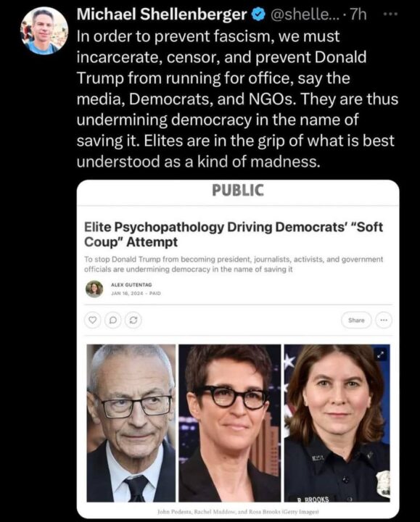Viewport: 420px width, 522px height.
Task: Like the article with the heart icon
Action: coord(93,320)
